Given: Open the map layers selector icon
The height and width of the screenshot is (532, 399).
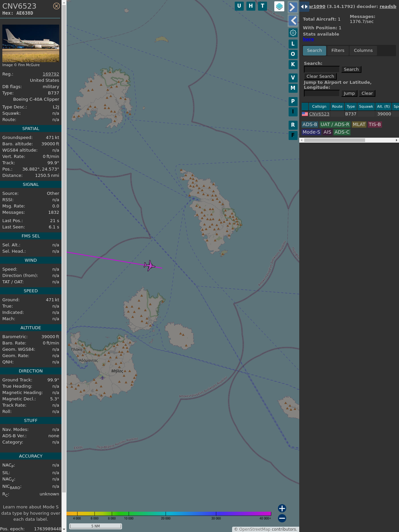Looking at the screenshot, I should point(279,6).
